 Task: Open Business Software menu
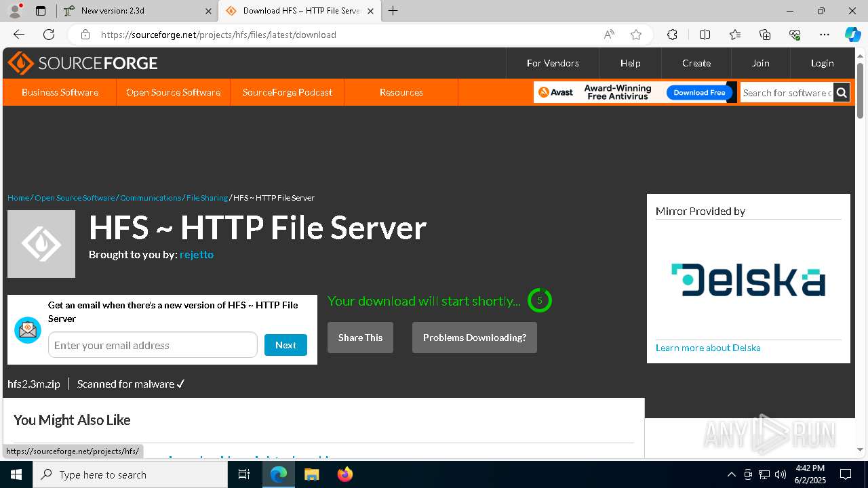click(x=60, y=92)
